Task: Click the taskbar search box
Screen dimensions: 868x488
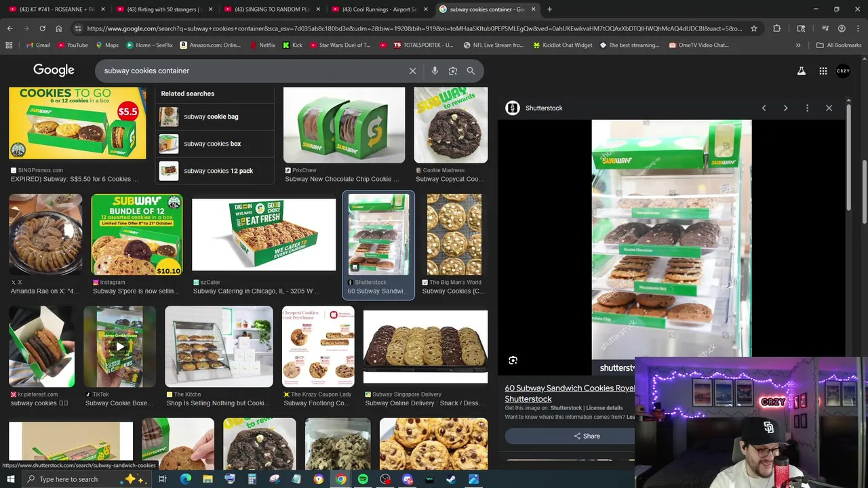Action: (x=88, y=479)
